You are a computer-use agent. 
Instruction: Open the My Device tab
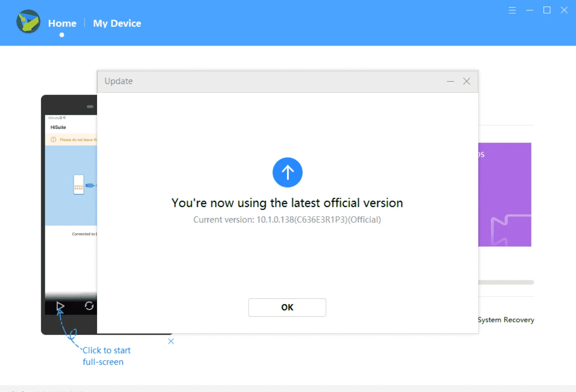tap(117, 23)
